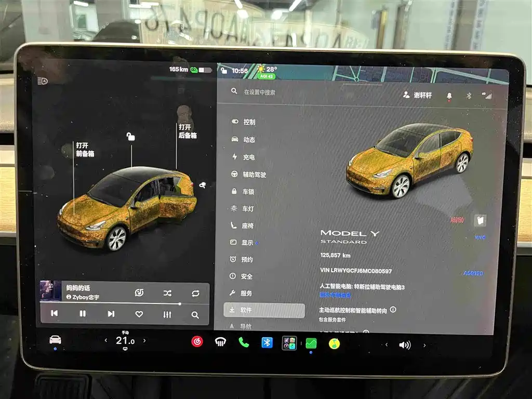Open the 显示 settings menu
Screen dimensions: 532x399
242,243
